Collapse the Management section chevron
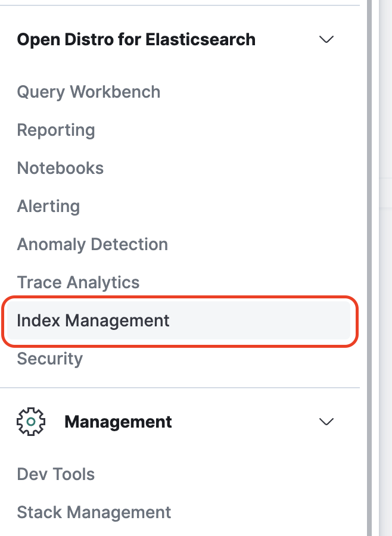Viewport: 392px width, 536px height. pos(326,422)
